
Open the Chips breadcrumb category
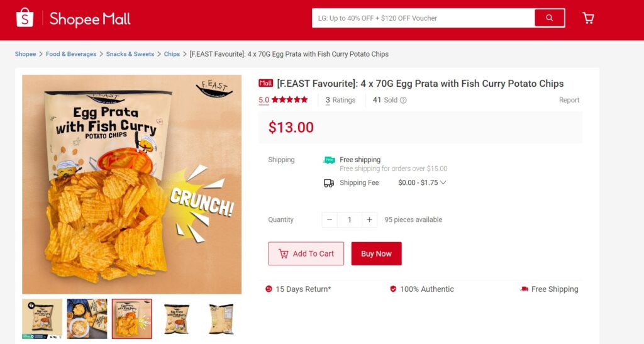(x=172, y=54)
